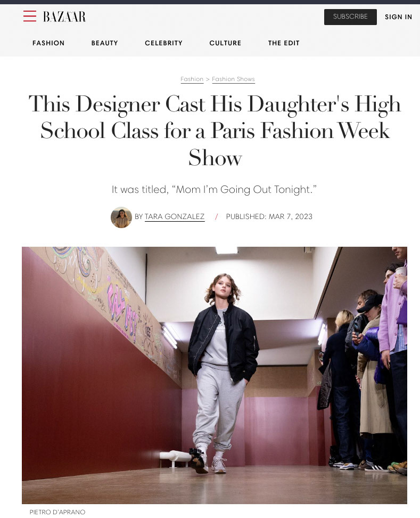The image size is (420, 518).
Task: Click the runway model hero image
Action: click(x=215, y=375)
